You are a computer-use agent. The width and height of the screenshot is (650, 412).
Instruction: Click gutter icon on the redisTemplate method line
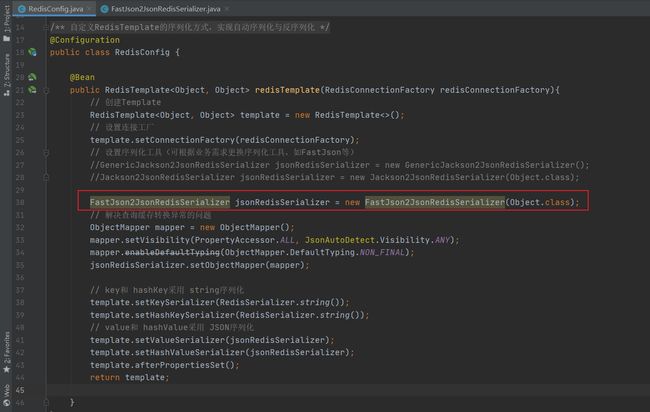pyautogui.click(x=32, y=90)
